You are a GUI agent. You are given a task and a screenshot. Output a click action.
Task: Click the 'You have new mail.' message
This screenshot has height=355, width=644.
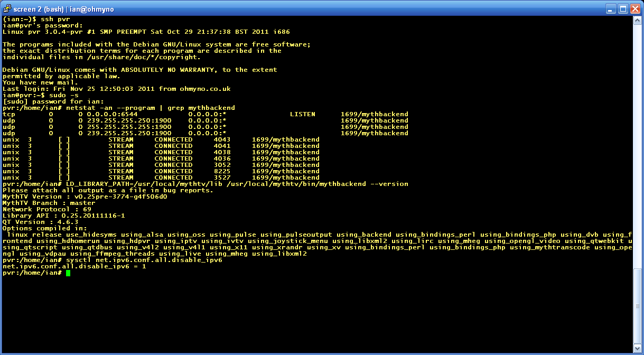40,82
